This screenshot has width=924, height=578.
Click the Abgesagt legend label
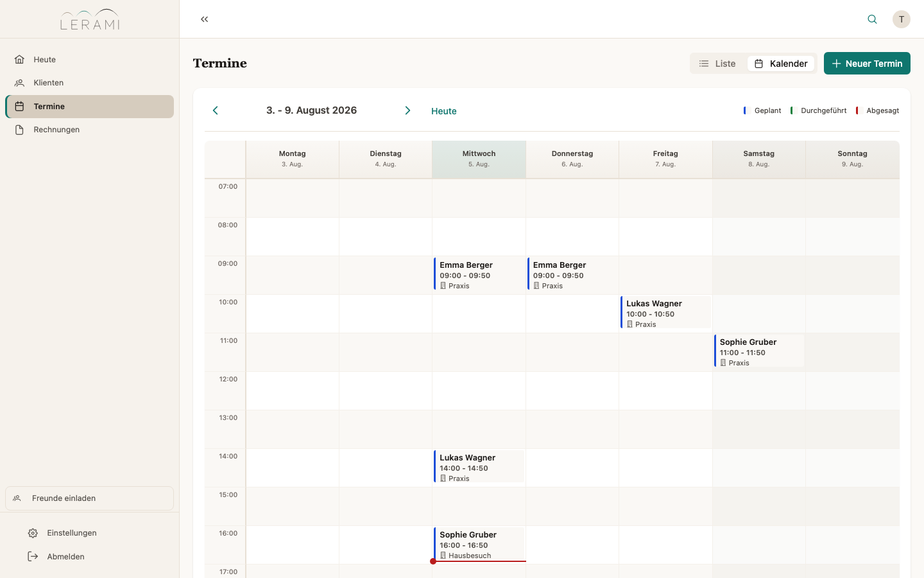tap(883, 110)
